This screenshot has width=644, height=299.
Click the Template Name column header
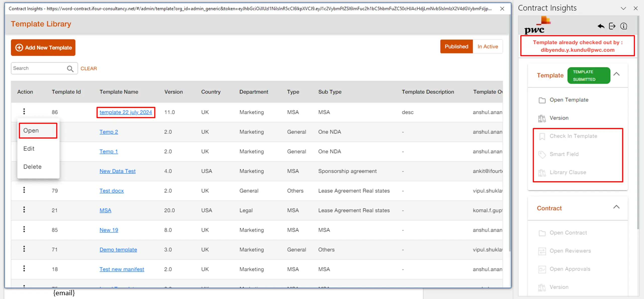pyautogui.click(x=119, y=92)
